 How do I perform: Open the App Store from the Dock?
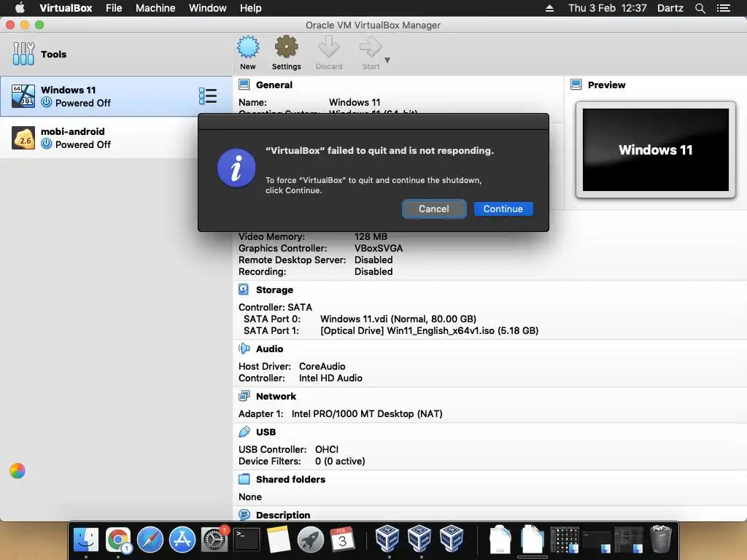pos(182,540)
